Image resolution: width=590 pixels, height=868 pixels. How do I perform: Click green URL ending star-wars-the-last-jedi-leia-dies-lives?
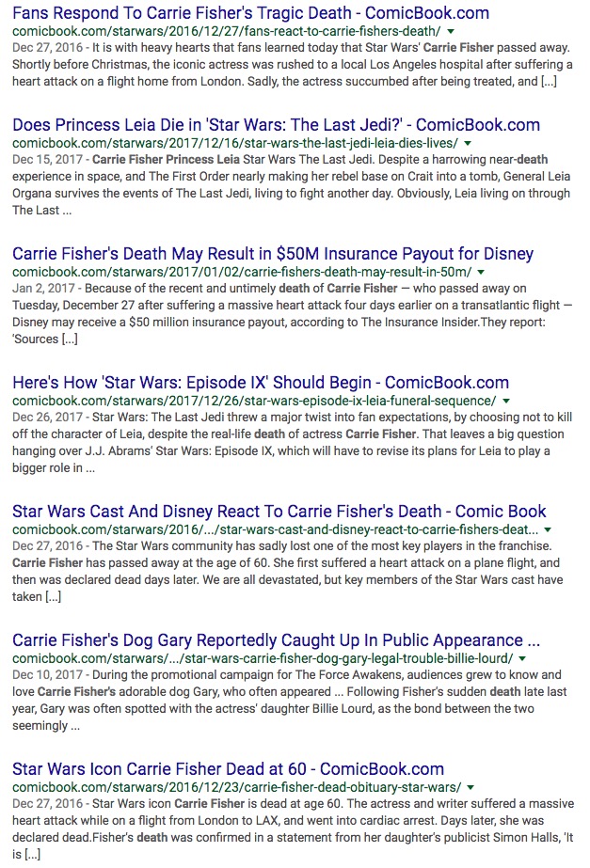234,144
